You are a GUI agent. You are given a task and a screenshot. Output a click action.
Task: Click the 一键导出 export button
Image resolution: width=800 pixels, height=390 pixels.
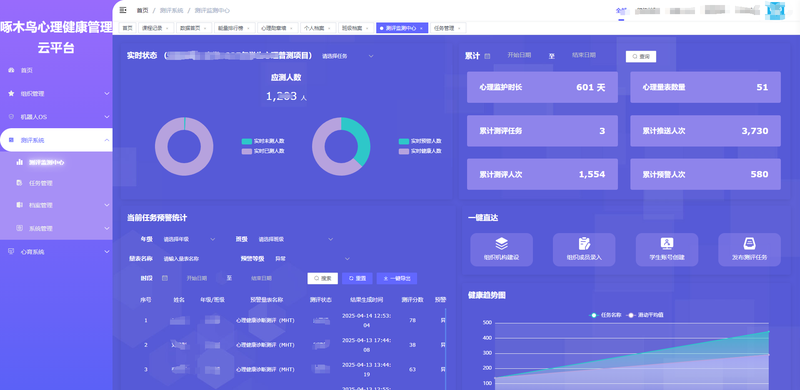396,278
